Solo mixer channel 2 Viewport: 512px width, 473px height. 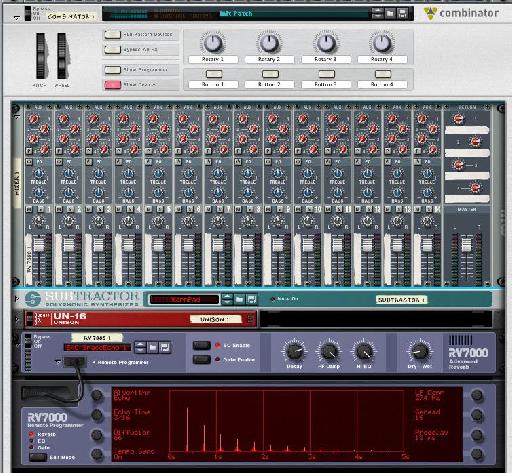[70, 209]
